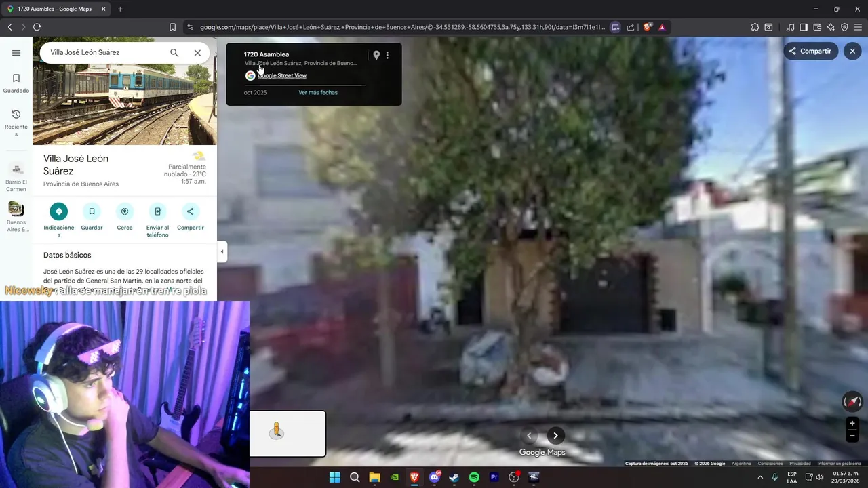
Task: Get directions with the Indicaciones button
Action: coord(59,220)
